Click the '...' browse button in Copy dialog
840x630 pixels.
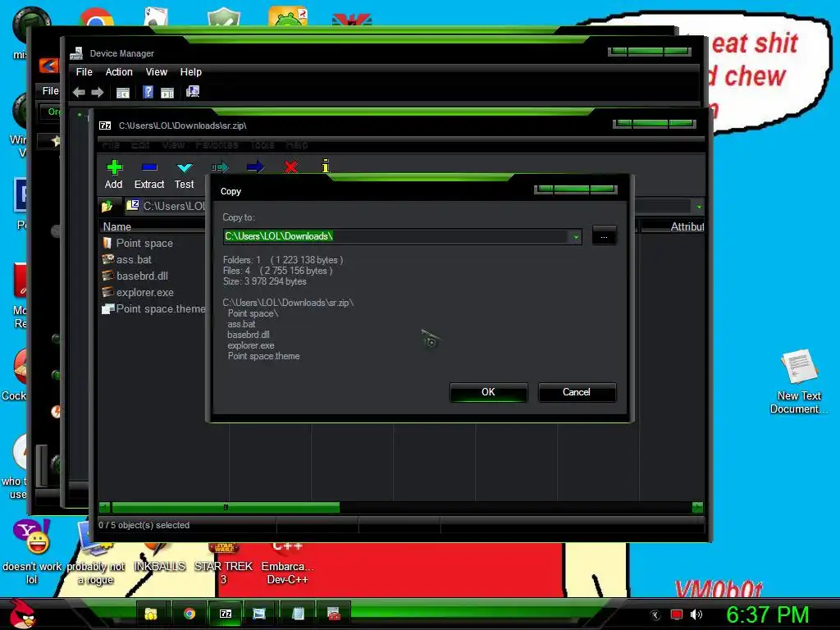pyautogui.click(x=604, y=236)
